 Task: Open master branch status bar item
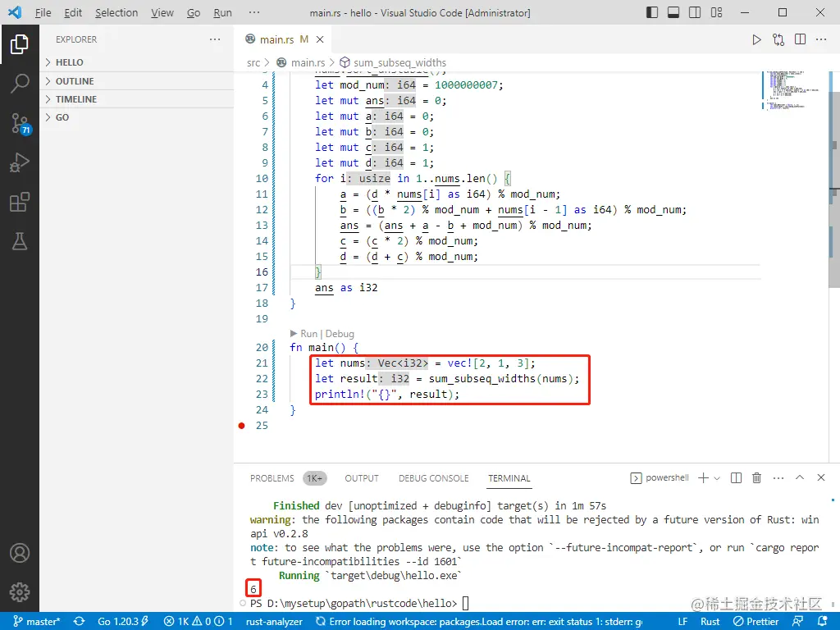[x=36, y=622]
